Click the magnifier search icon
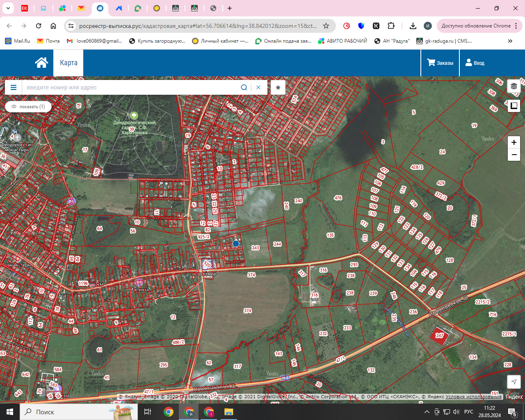525x420 pixels. click(x=244, y=87)
